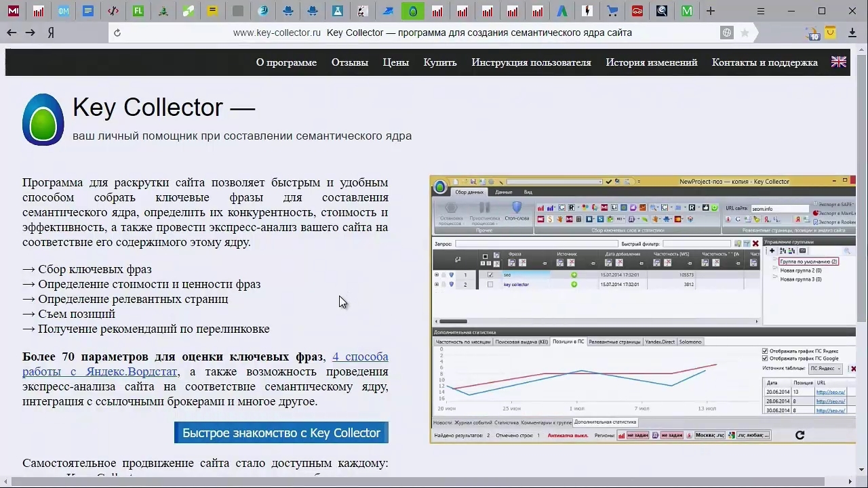
Task: Switch to the blue globe e tab
Action: pyautogui.click(x=263, y=11)
